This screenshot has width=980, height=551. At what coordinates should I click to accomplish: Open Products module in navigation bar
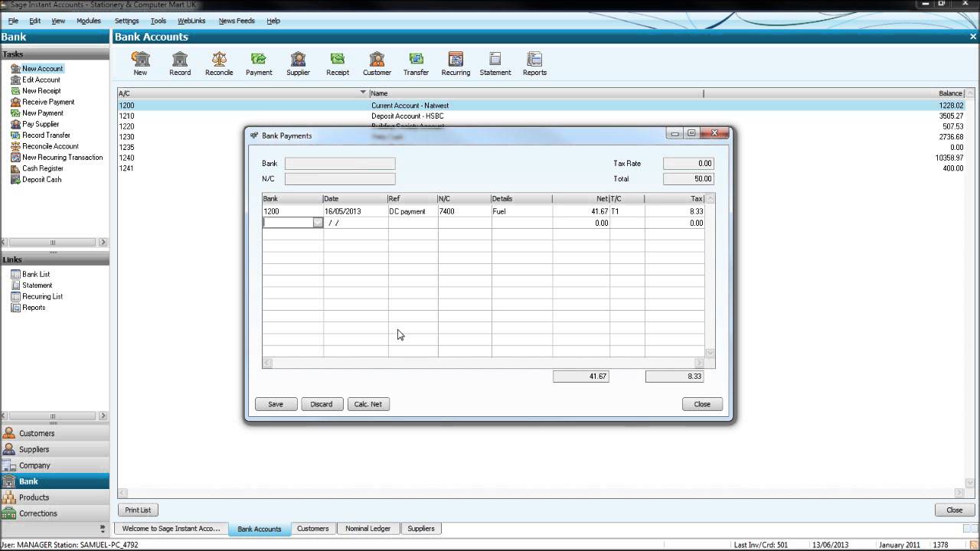[54, 497]
